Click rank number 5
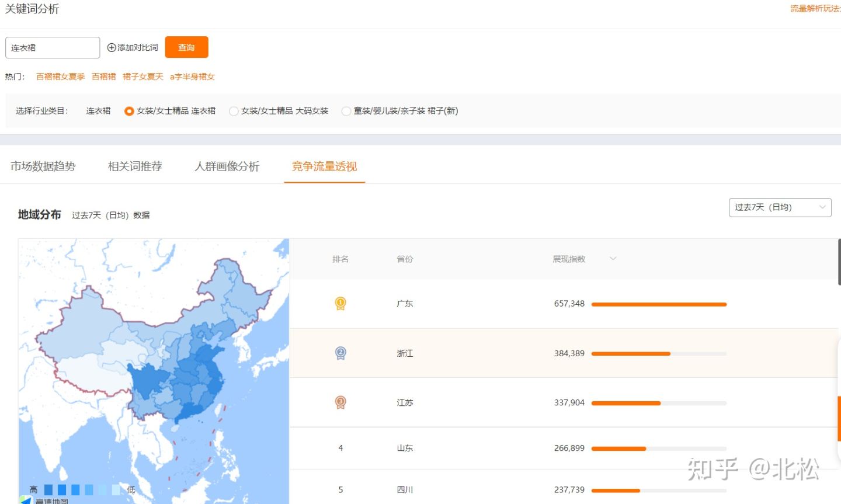Screen dimensions: 841x504 click(340, 489)
